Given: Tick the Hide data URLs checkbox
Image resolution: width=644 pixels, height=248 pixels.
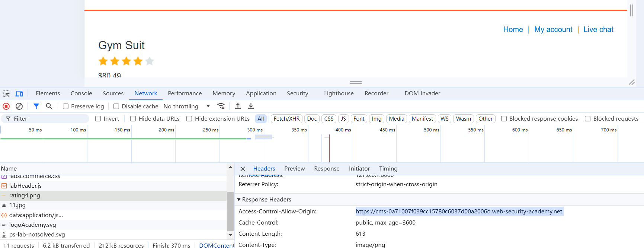Looking at the screenshot, I should [133, 119].
